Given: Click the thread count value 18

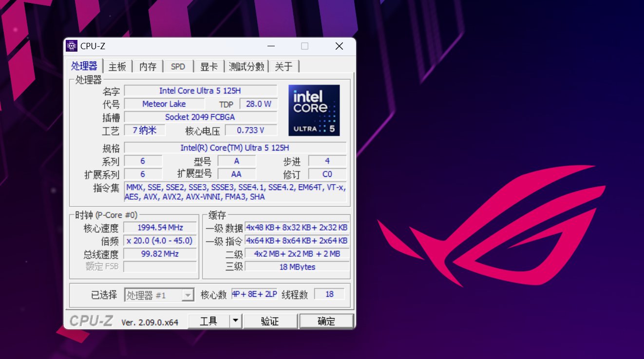Looking at the screenshot, I should coord(329,294).
